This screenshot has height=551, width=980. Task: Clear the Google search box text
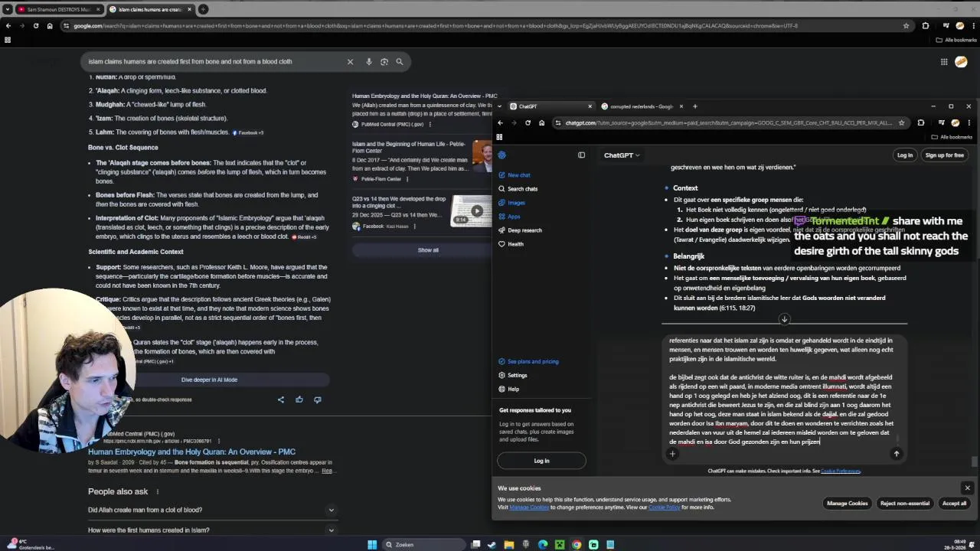[x=350, y=61]
